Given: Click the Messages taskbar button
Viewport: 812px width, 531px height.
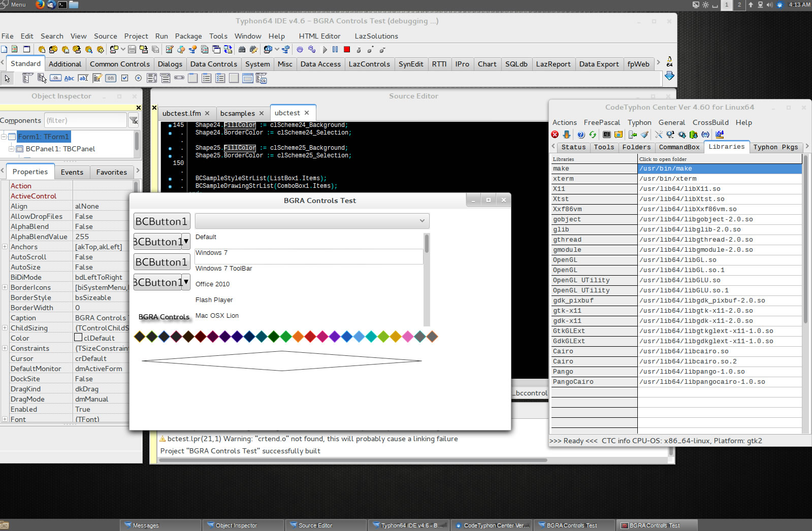Looking at the screenshot, I should (x=160, y=525).
